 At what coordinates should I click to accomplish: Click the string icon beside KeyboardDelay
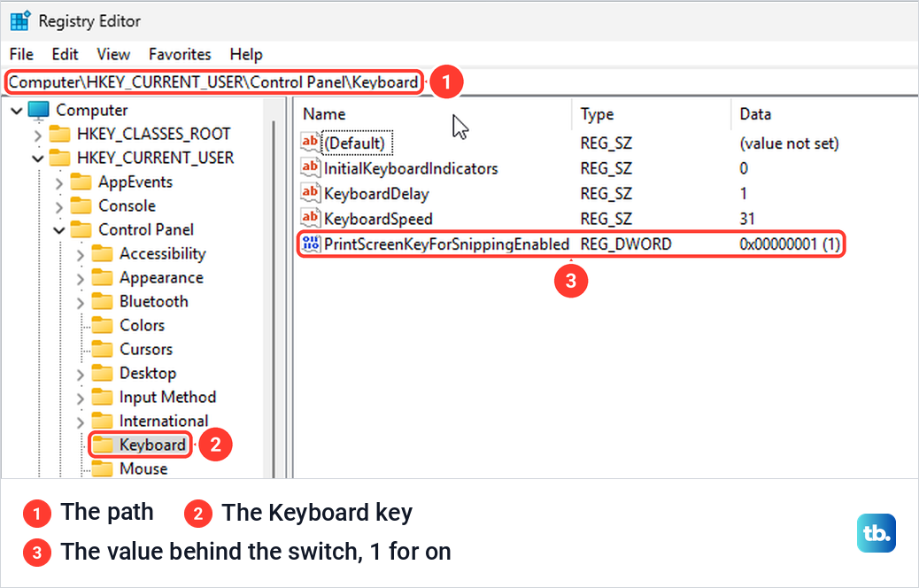[x=310, y=193]
